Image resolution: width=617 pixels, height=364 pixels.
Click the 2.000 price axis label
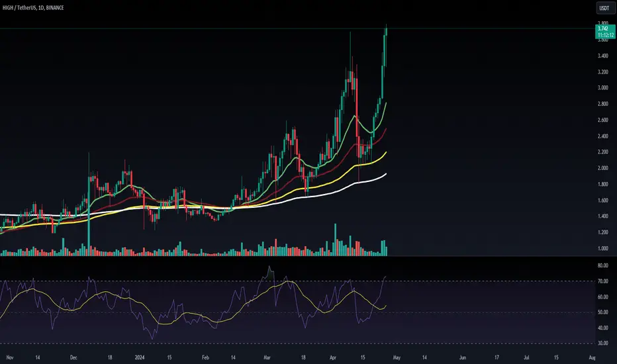click(x=603, y=168)
